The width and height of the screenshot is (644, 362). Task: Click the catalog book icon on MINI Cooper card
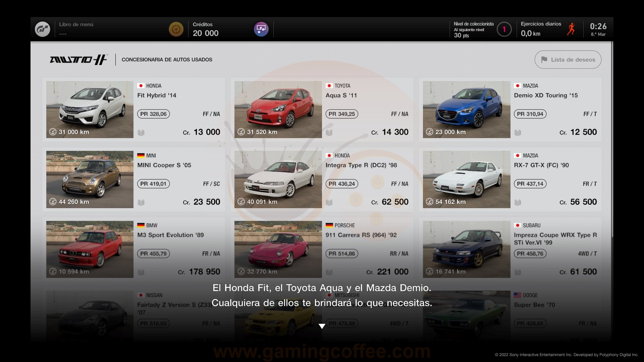[141, 202]
